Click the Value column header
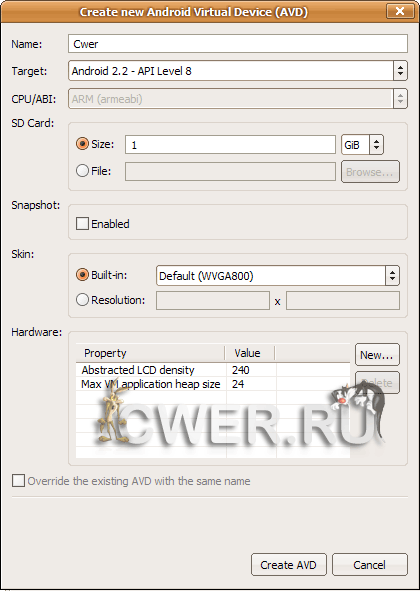 [250, 353]
